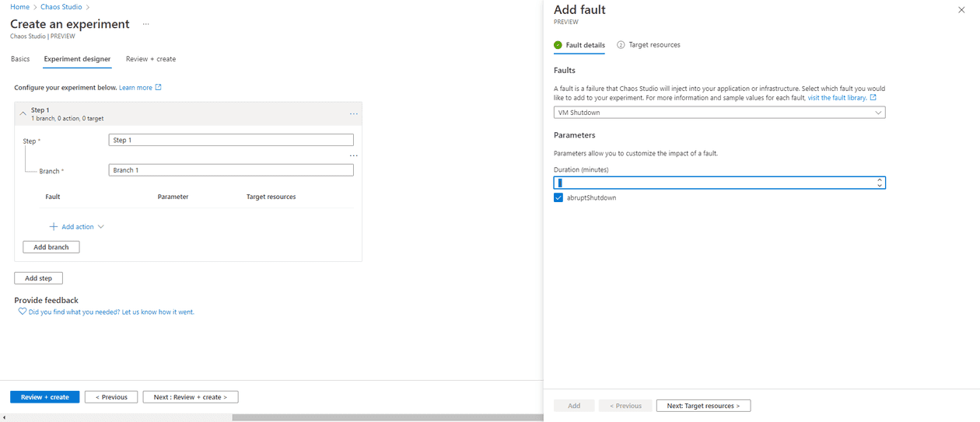This screenshot has width=980, height=422.
Task: Increase Duration with the up spinner arrow
Action: click(x=880, y=180)
